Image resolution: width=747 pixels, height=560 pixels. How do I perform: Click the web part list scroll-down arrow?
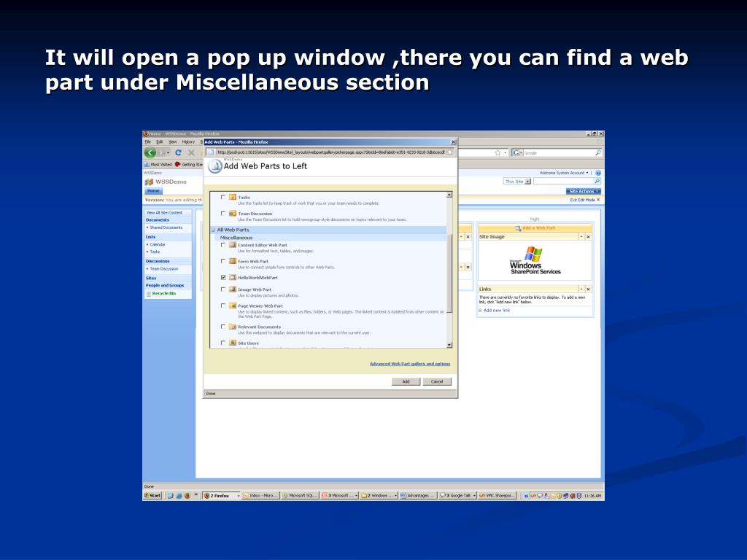click(x=449, y=344)
